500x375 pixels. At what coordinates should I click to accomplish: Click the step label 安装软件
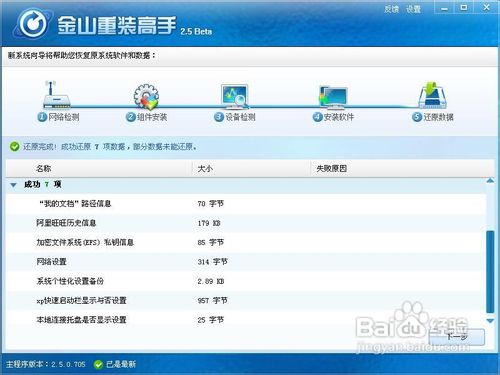(x=339, y=117)
